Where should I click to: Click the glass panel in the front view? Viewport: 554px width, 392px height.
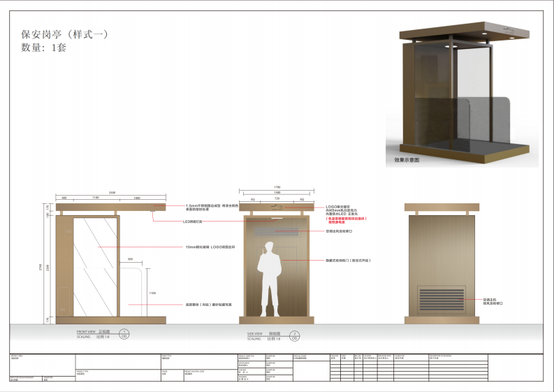point(95,266)
